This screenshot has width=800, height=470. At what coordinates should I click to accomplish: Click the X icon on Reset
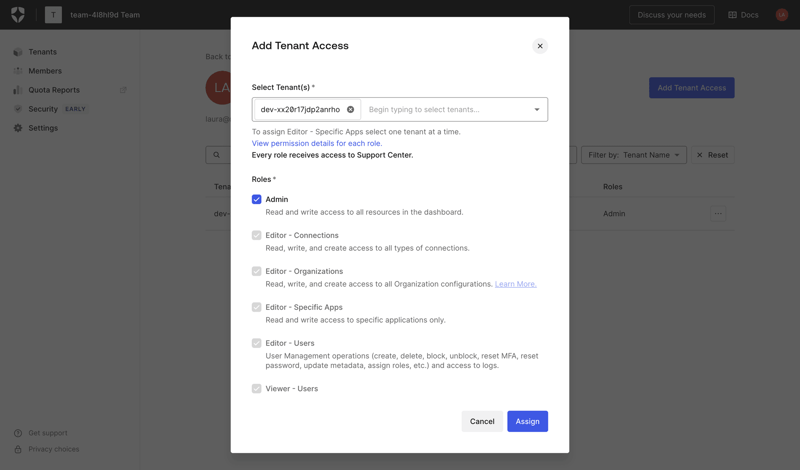pyautogui.click(x=699, y=155)
